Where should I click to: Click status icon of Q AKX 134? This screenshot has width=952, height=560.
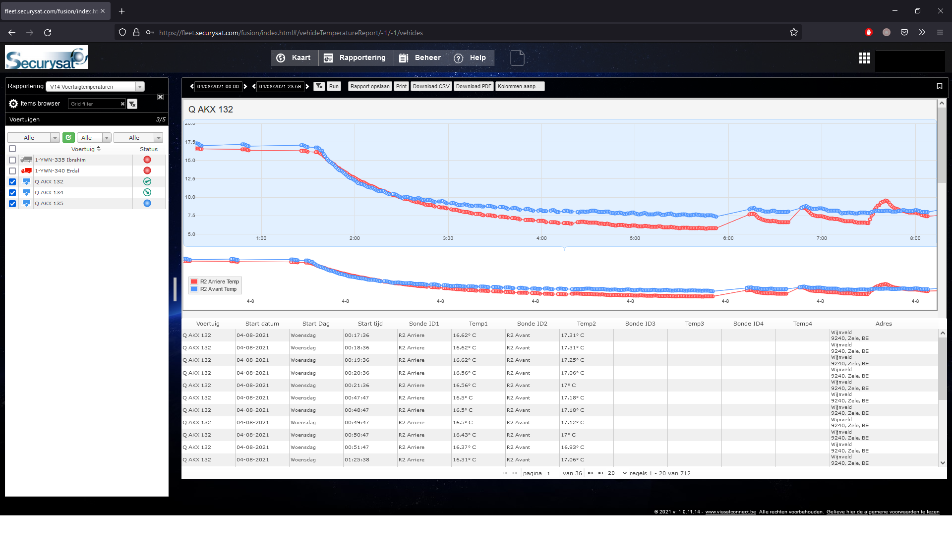[147, 192]
